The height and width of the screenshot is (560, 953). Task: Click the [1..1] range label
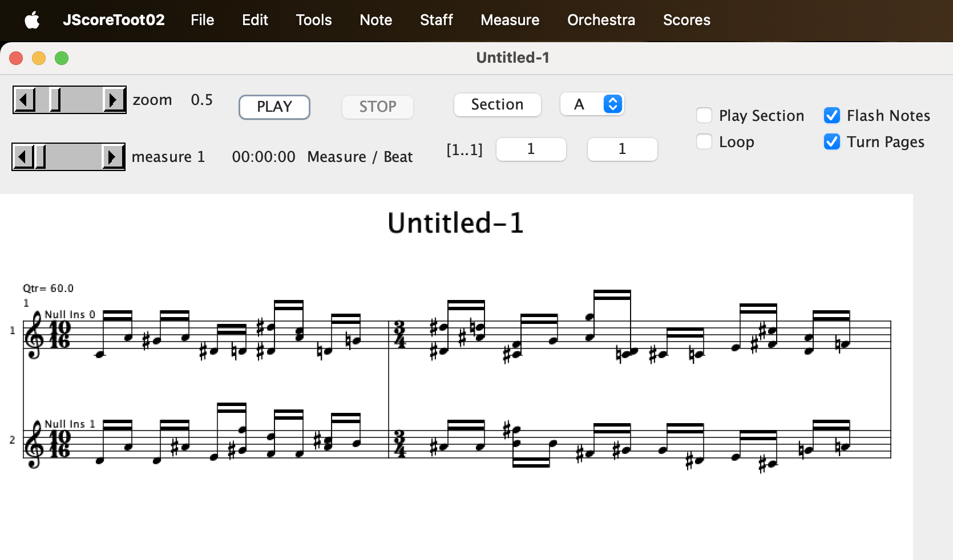coord(465,150)
